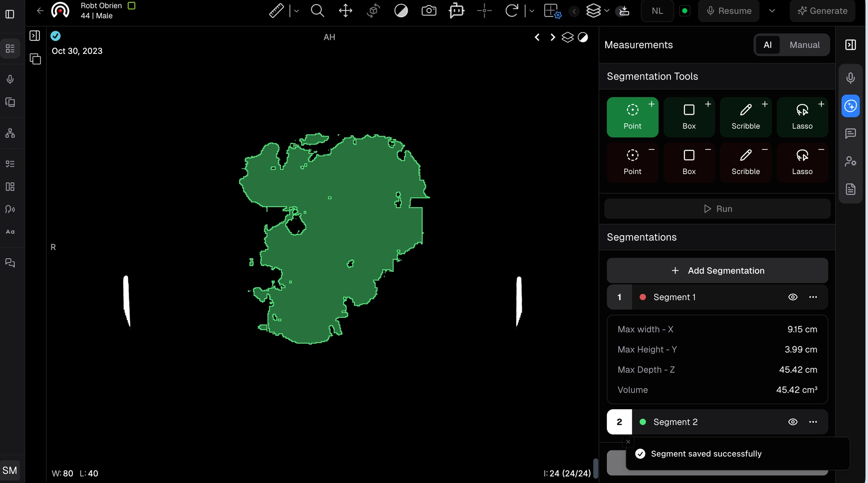The image size is (868, 483).
Task: Toggle the green recording status indicator
Action: pyautogui.click(x=684, y=11)
